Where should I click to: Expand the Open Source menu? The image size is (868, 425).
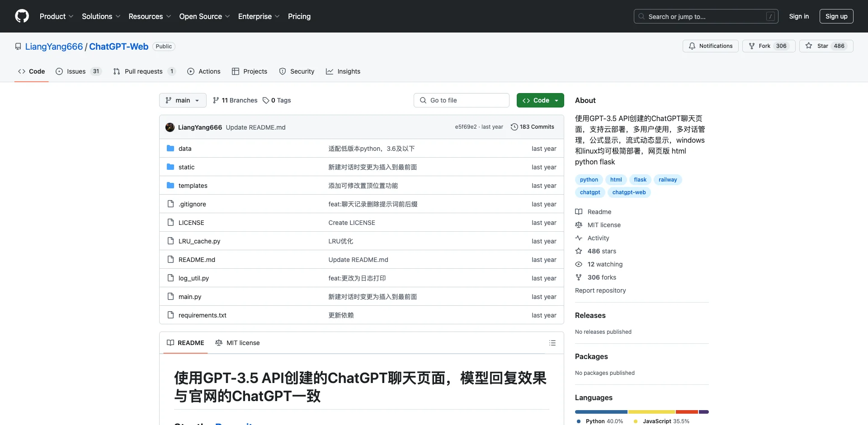pos(205,16)
